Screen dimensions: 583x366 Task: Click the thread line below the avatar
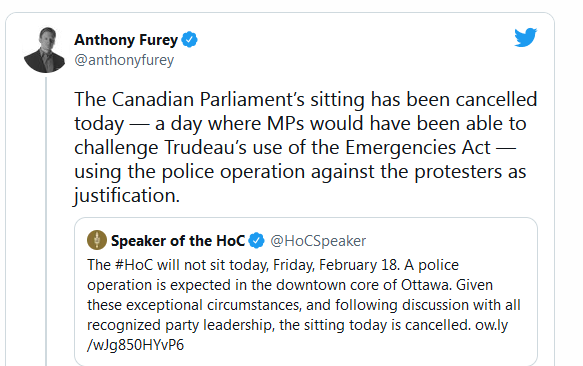click(46, 221)
